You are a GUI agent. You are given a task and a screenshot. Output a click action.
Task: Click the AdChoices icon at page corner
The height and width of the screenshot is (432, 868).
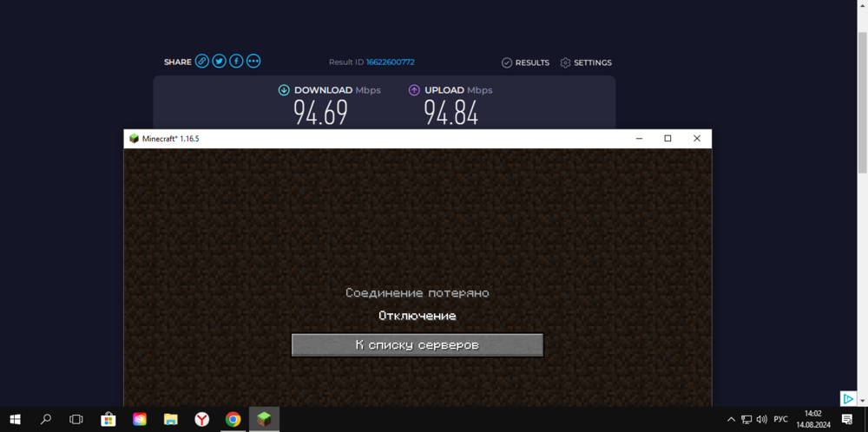847,398
